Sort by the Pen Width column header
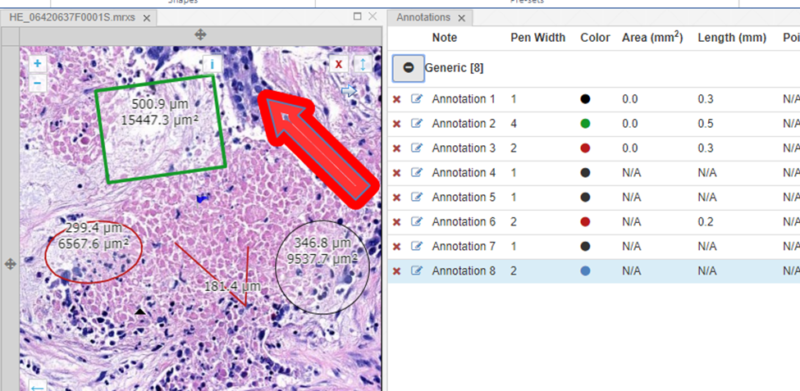Image resolution: width=800 pixels, height=391 pixels. 538,38
